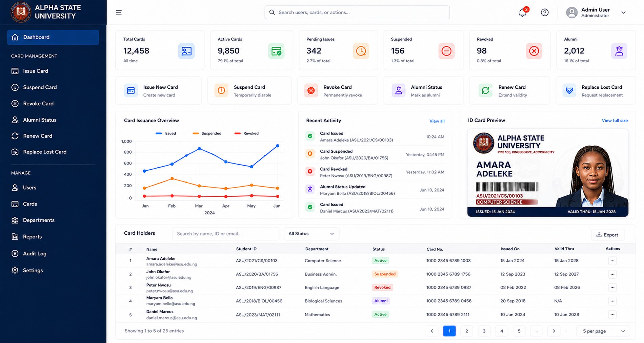Viewport: 644px width, 343px height.
Task: Open the 5 per page dropdown
Action: click(x=603, y=331)
